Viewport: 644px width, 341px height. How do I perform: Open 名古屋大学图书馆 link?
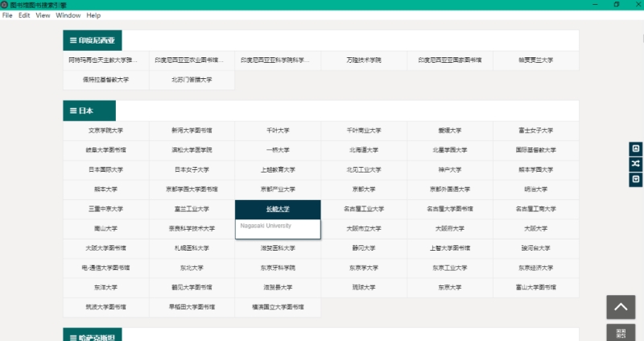coord(450,209)
